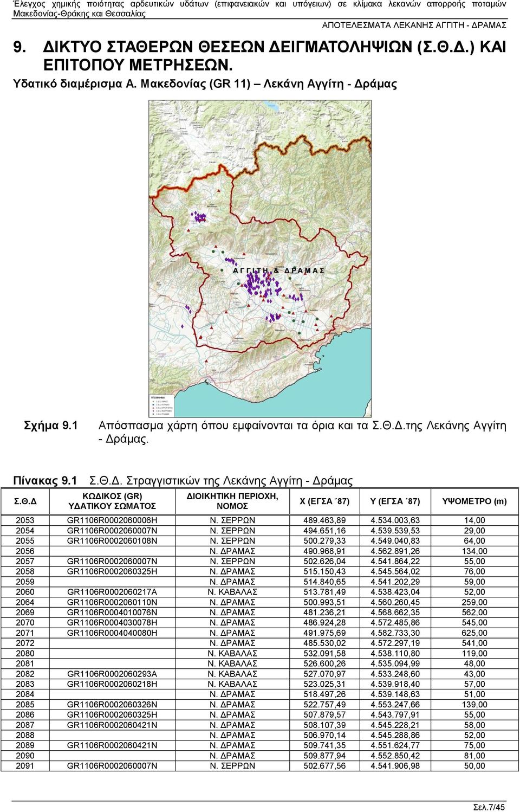
Task: Click code cell 'GR1106R0002060110N'
Action: tap(112, 602)
